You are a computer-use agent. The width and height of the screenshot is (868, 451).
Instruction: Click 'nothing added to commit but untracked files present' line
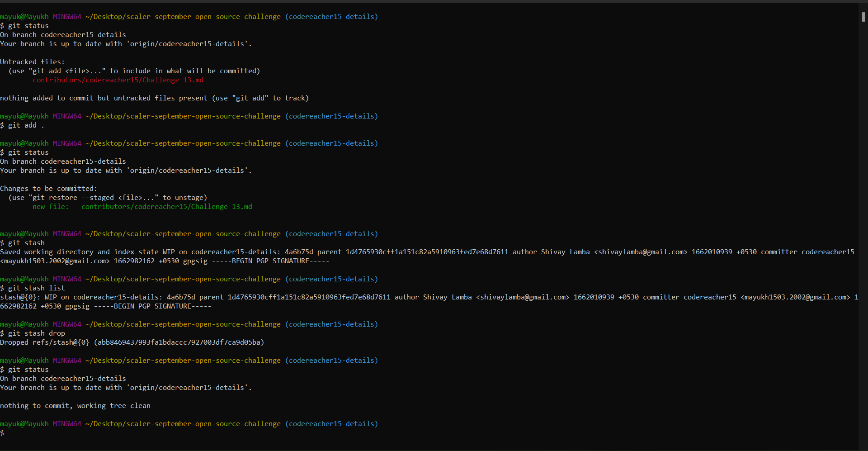[x=155, y=98]
